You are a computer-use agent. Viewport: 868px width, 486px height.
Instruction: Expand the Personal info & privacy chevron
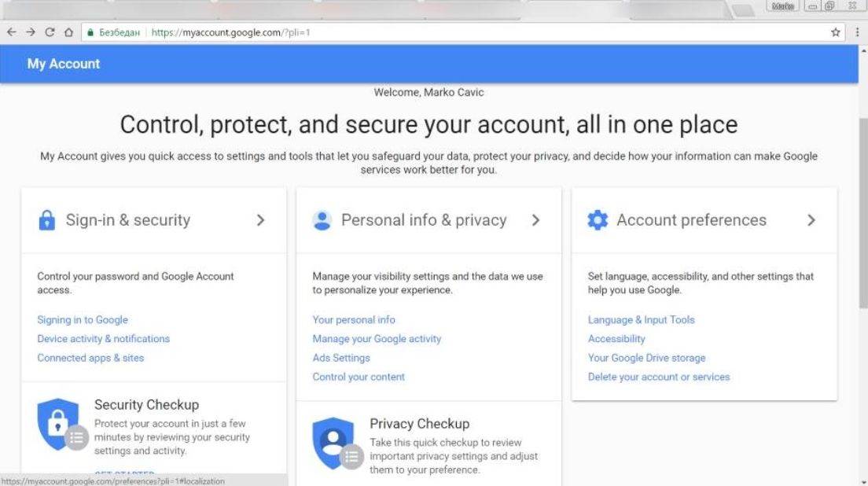[536, 221]
